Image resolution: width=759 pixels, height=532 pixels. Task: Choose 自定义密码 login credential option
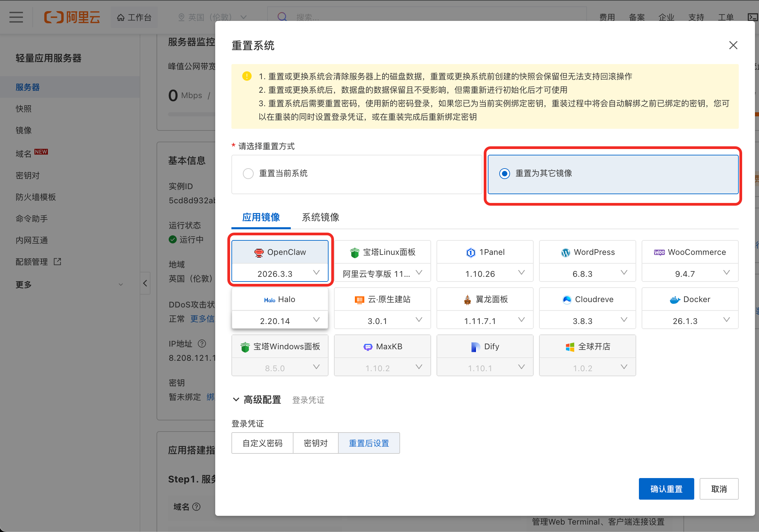click(262, 443)
